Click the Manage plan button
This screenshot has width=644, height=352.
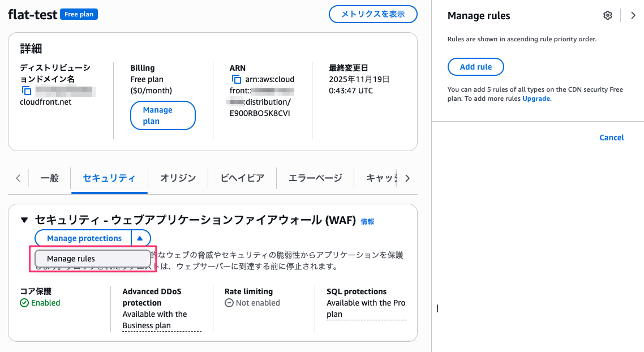(x=162, y=115)
